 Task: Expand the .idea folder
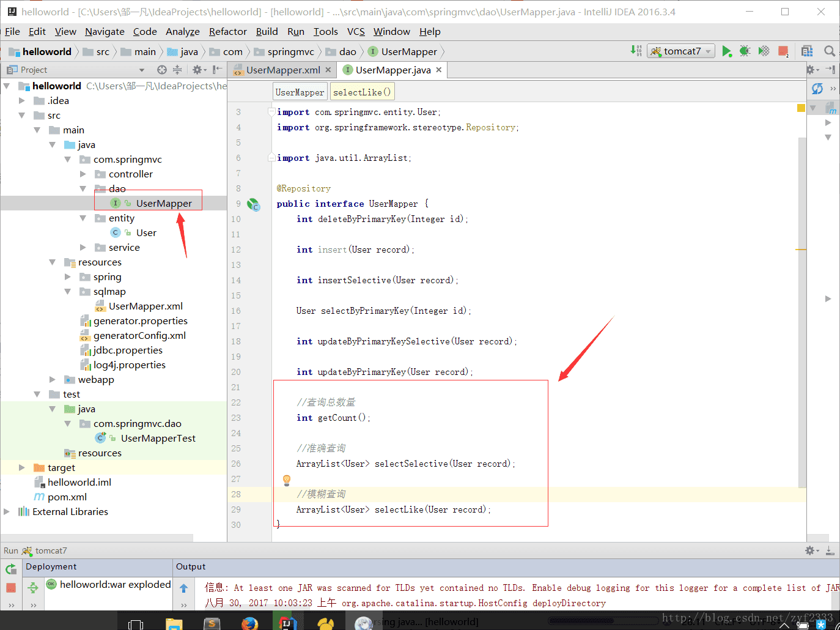22,100
